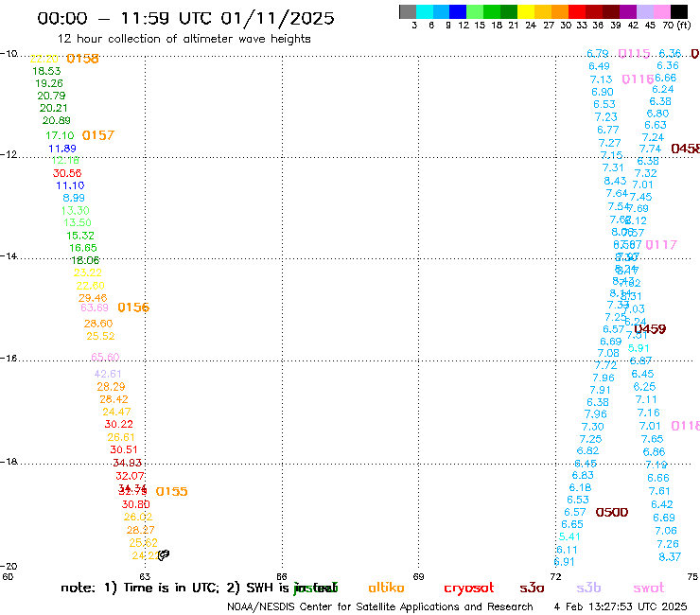The image size is (700, 615).
Task: Click yellow wave height value 23.22
Action: pyautogui.click(x=88, y=272)
